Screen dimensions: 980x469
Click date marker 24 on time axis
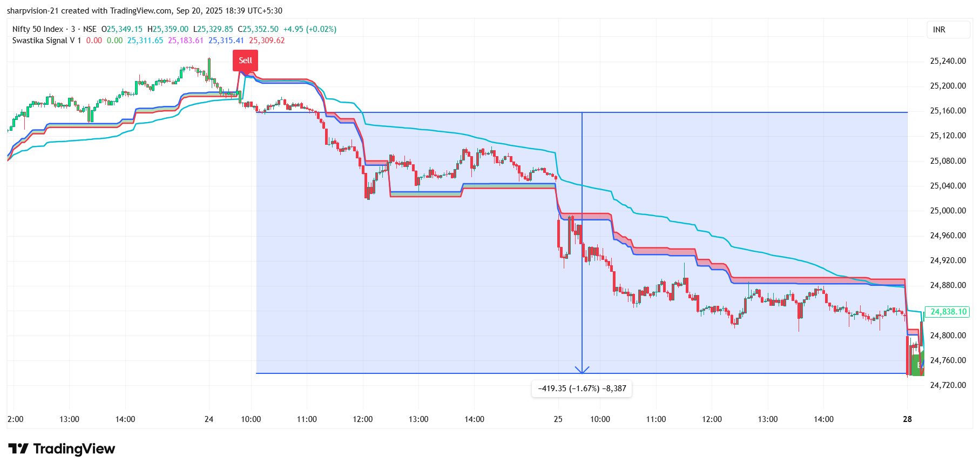[x=209, y=419]
